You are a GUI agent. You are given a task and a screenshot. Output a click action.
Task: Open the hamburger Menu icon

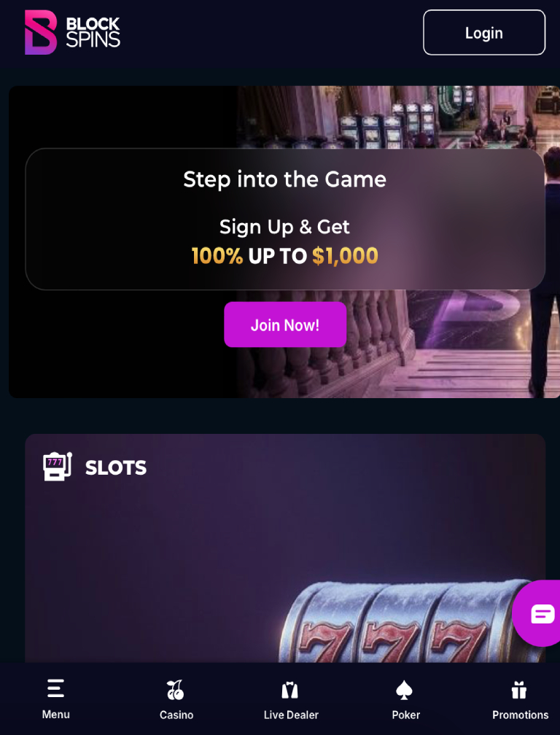coord(55,689)
